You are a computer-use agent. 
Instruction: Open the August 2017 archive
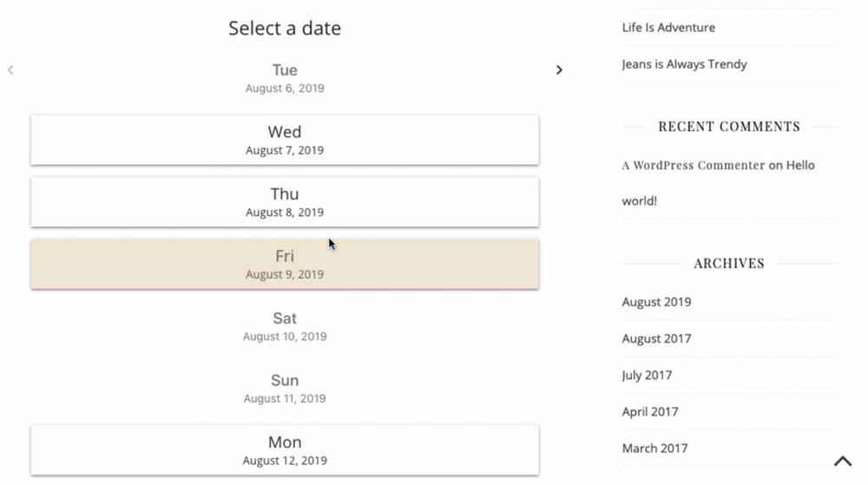[x=656, y=338]
